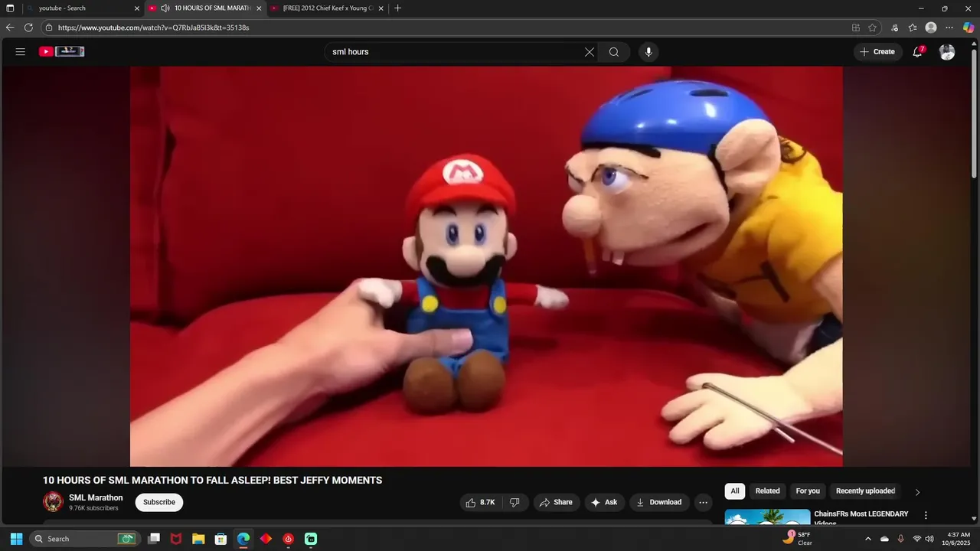Open the YouTube guide hamburger menu
980x551 pixels.
tap(21, 52)
